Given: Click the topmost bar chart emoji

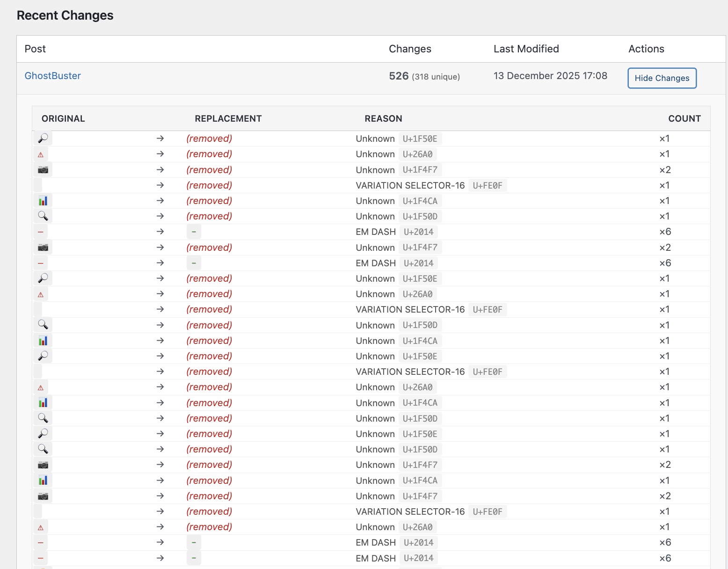Looking at the screenshot, I should click(43, 201).
